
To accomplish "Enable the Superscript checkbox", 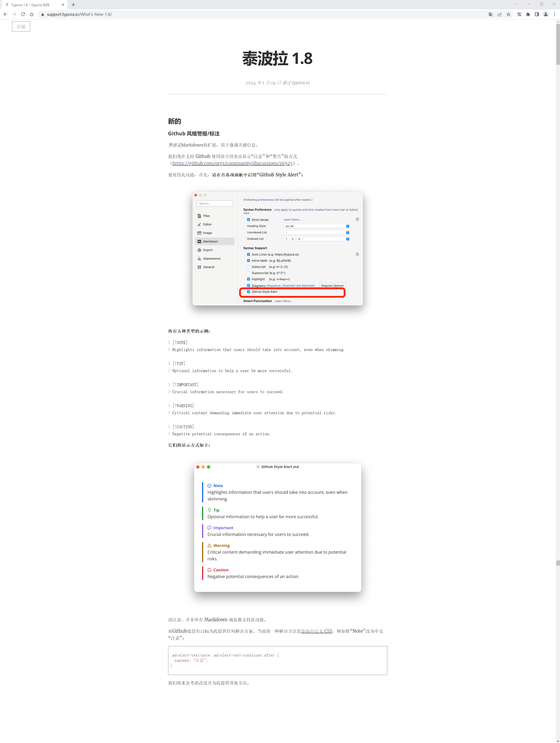I will pos(249,273).
